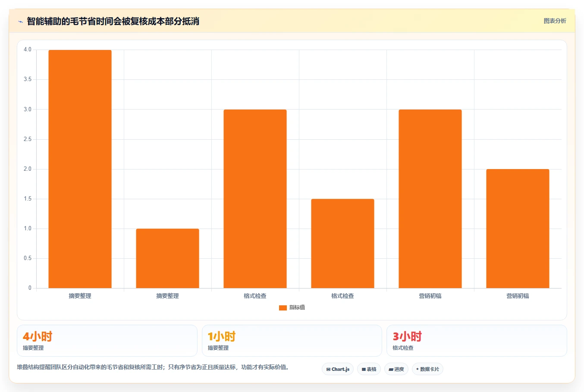The height and width of the screenshot is (392, 584).
Task: Click the 摘要整理 bar with value 4.0
Action: (x=80, y=169)
